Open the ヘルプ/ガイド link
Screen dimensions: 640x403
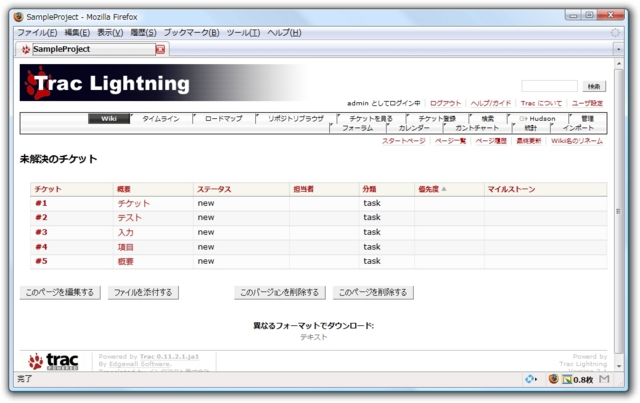click(491, 103)
